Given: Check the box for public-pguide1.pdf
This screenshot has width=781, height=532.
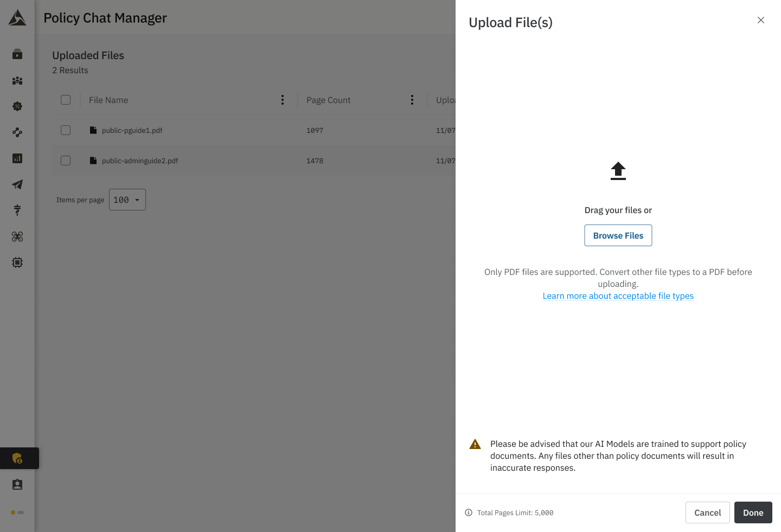Looking at the screenshot, I should click(x=66, y=130).
